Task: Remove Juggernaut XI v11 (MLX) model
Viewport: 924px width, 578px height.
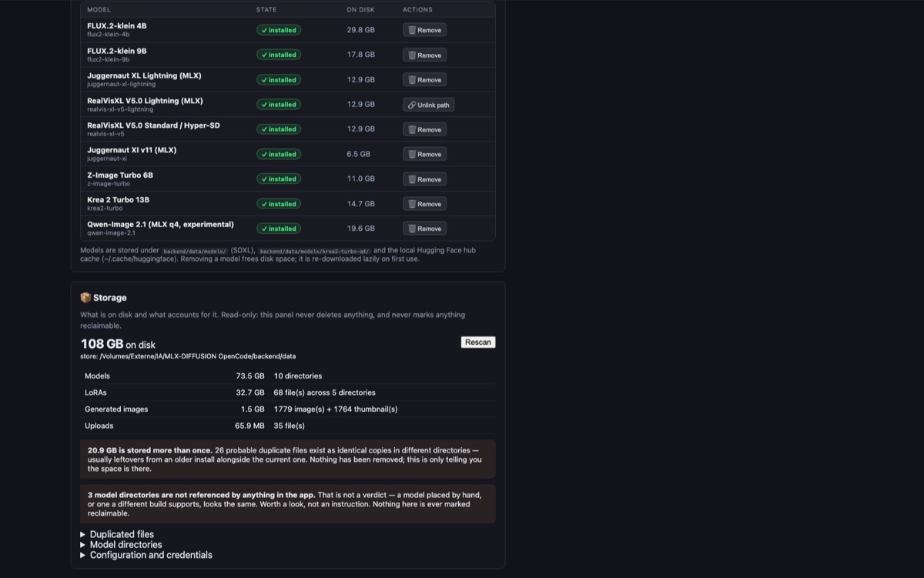Action: (424, 154)
